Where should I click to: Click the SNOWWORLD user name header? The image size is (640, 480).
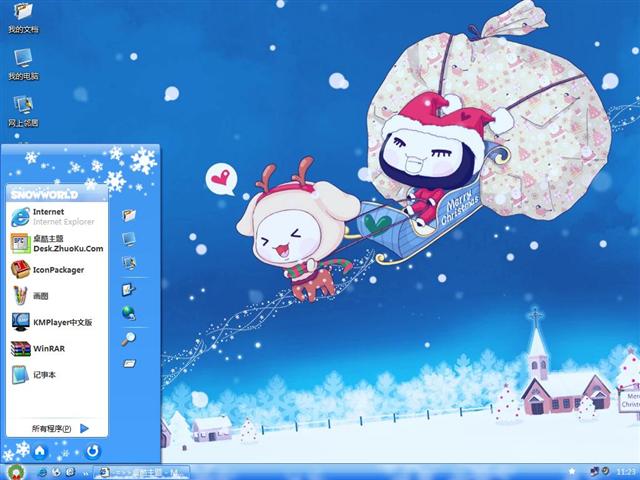(44, 195)
